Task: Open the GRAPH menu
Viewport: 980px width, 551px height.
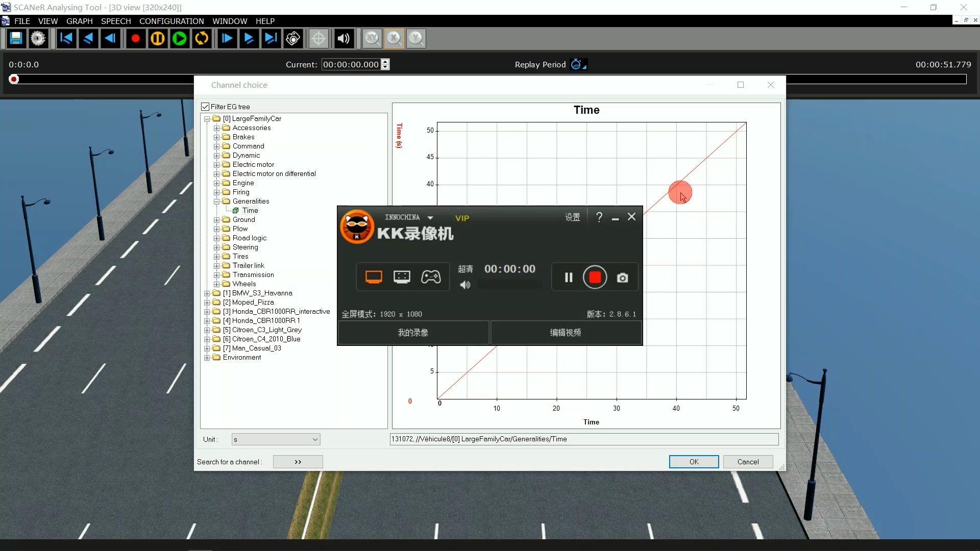Action: coord(80,21)
